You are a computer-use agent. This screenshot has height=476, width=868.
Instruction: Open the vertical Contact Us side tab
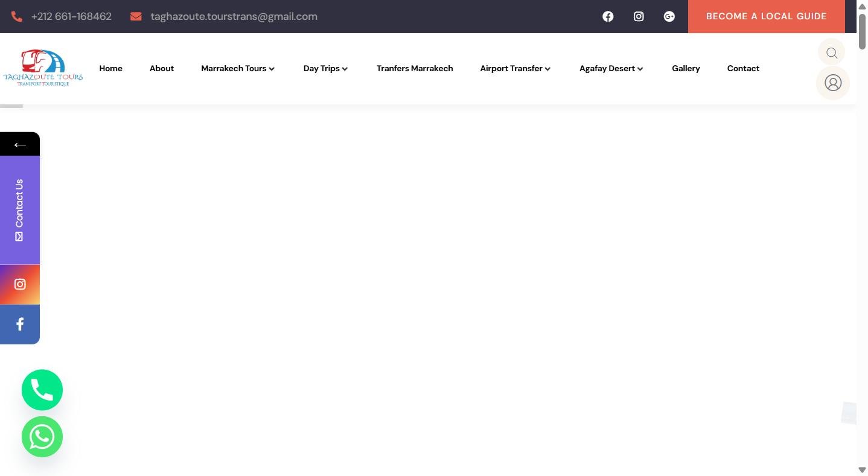tap(20, 211)
